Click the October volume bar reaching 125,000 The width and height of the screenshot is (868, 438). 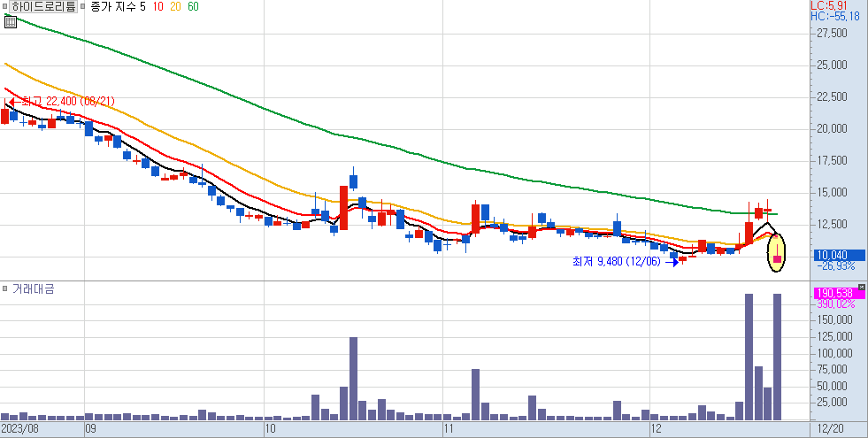pyautogui.click(x=353, y=379)
